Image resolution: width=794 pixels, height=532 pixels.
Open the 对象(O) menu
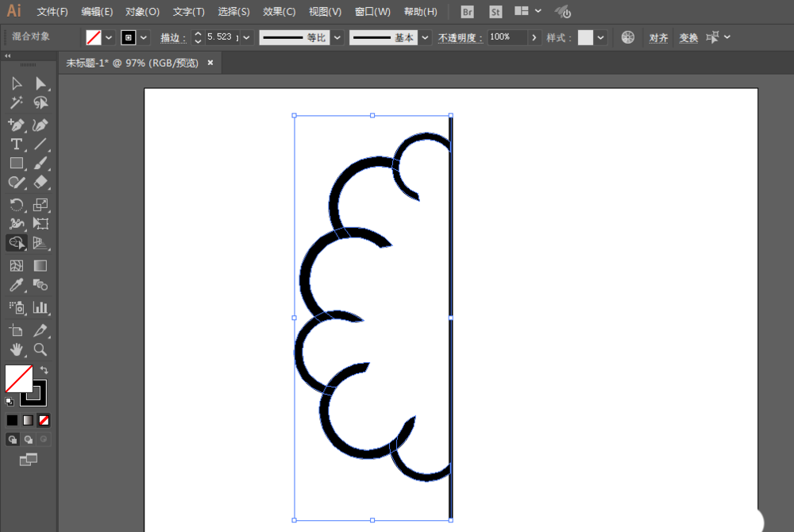coord(142,12)
